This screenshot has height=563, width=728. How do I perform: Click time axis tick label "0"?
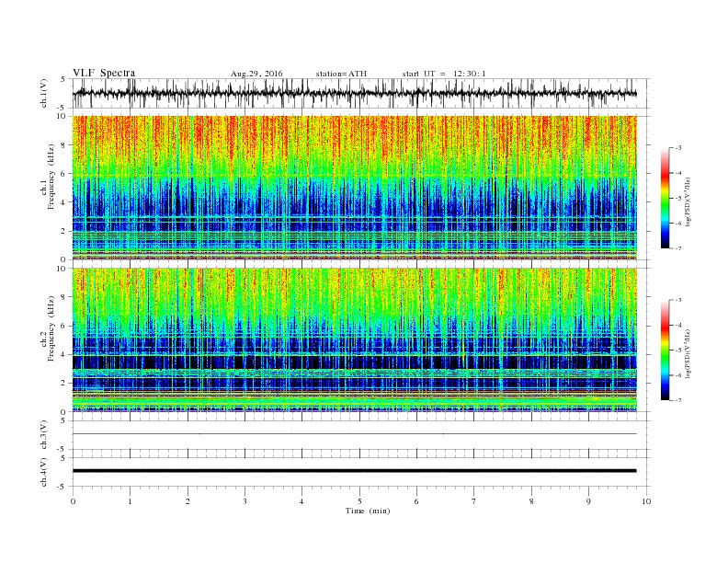point(73,501)
